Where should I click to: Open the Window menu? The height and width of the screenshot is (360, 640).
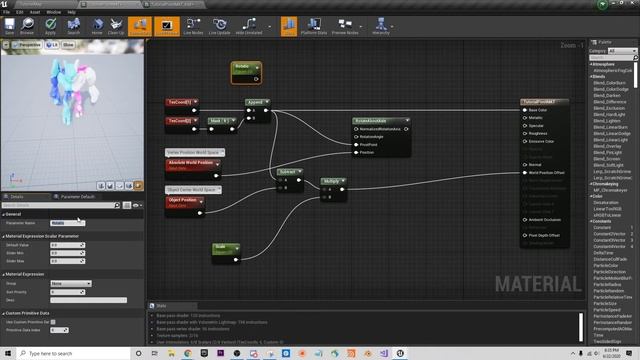(x=53, y=12)
